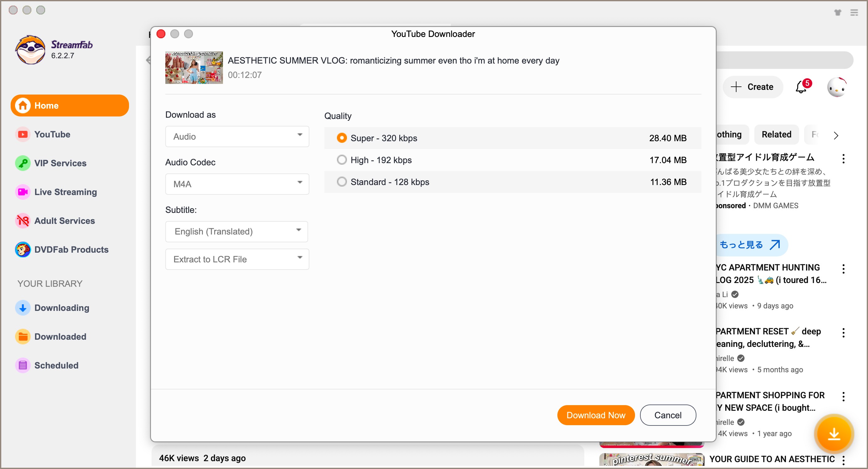Click the AESTHETIC SUMMER VLOG title text
This screenshot has height=469, width=868.
pyautogui.click(x=394, y=61)
